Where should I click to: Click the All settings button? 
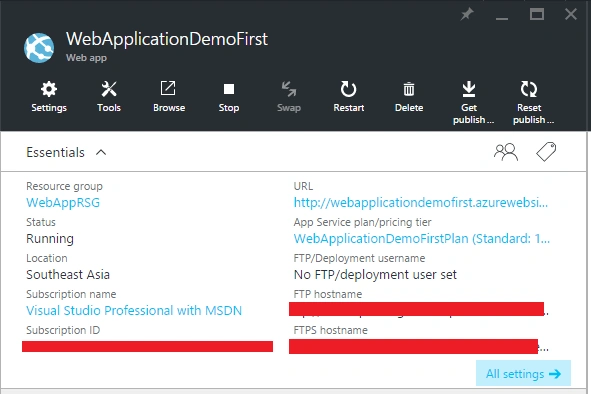[523, 374]
